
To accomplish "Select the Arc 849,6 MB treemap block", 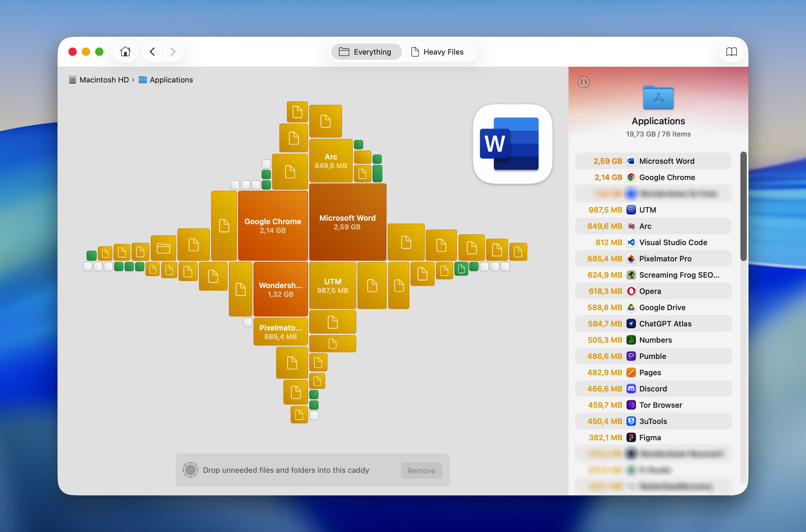I will tap(331, 161).
